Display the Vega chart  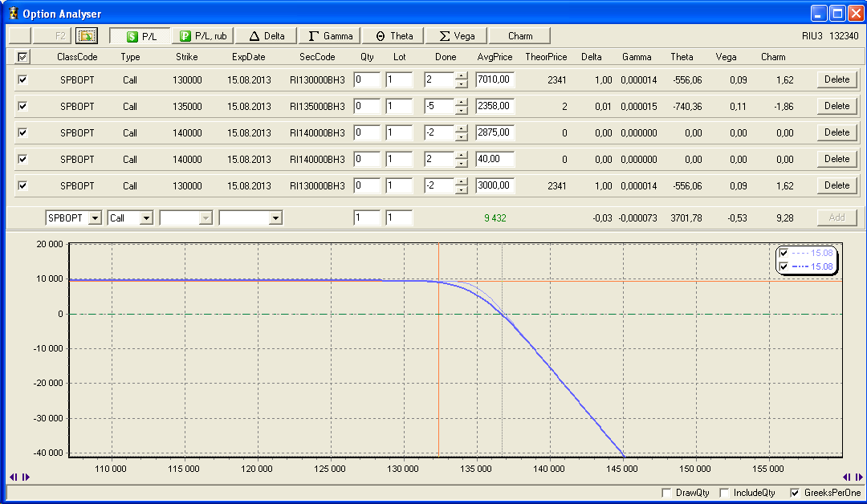click(x=456, y=35)
